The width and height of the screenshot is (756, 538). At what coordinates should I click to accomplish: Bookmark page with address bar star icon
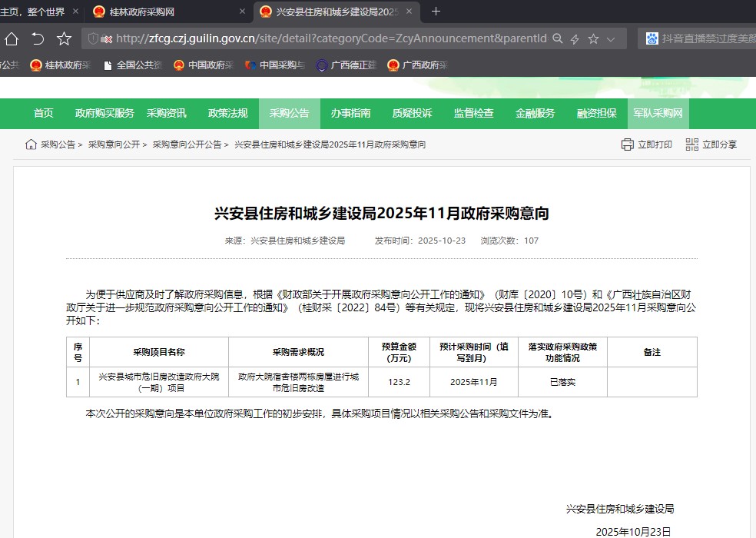(593, 38)
